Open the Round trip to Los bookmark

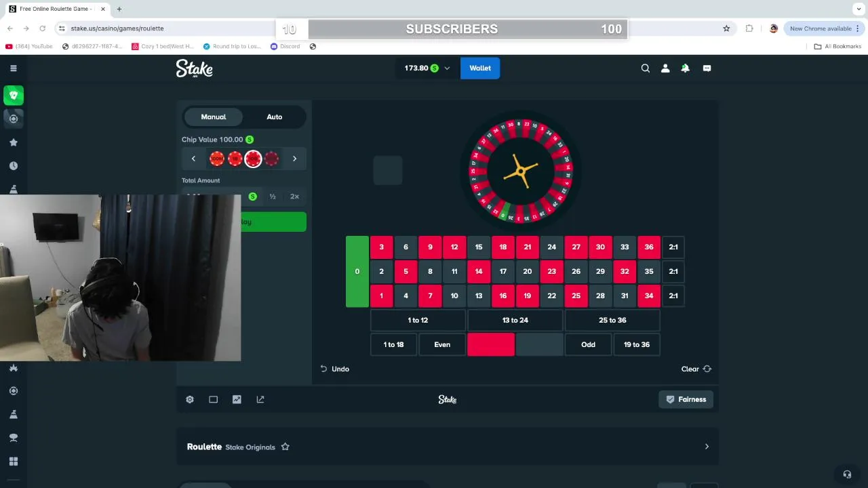point(232,46)
